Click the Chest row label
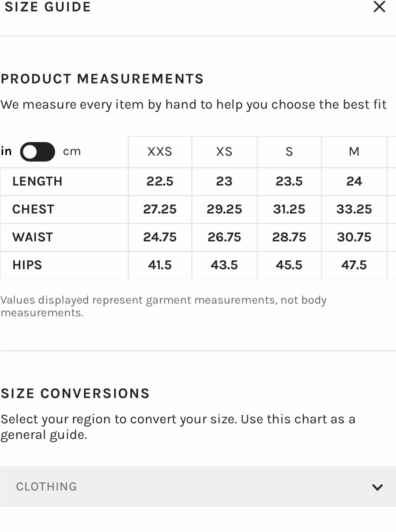 [33, 209]
